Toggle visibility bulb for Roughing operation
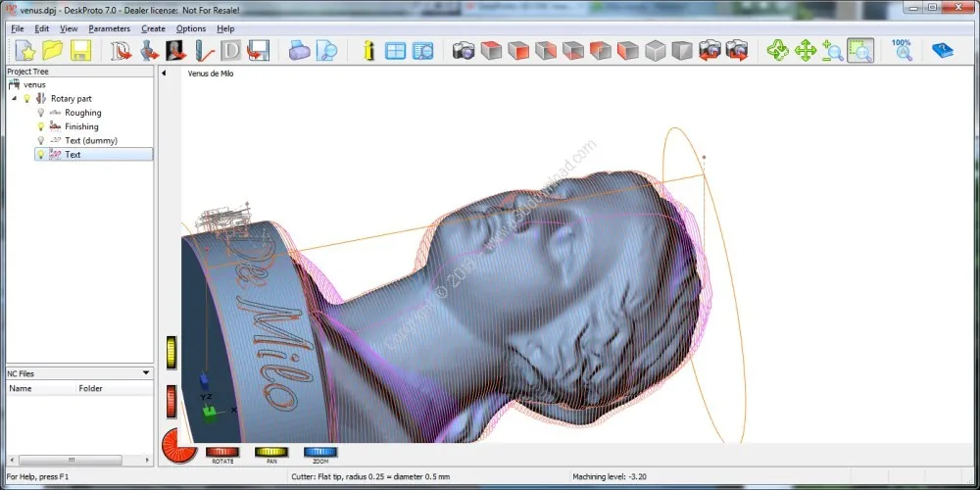 40,113
